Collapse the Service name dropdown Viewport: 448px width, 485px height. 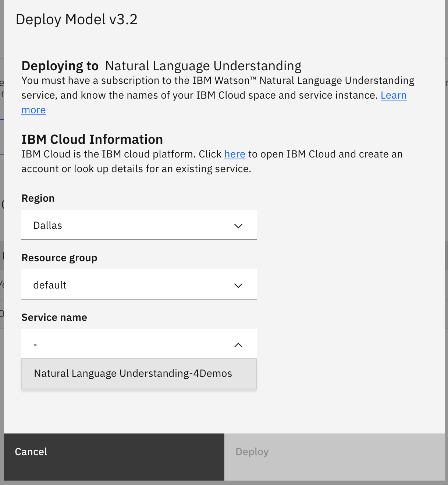coord(139,344)
